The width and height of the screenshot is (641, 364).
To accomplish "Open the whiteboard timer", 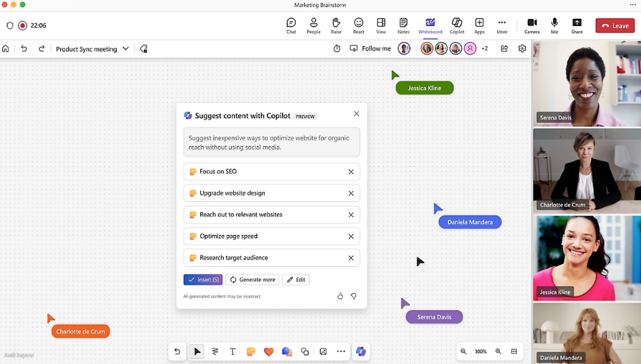I will (337, 49).
